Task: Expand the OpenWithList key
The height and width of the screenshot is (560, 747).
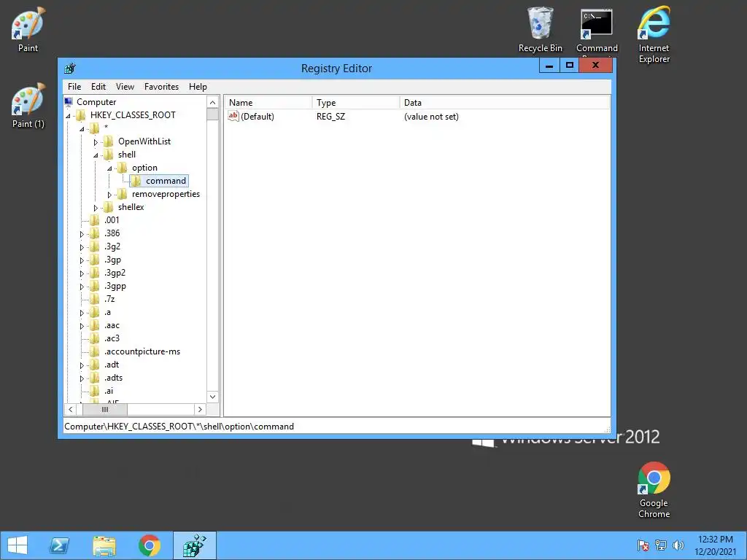Action: click(x=96, y=142)
